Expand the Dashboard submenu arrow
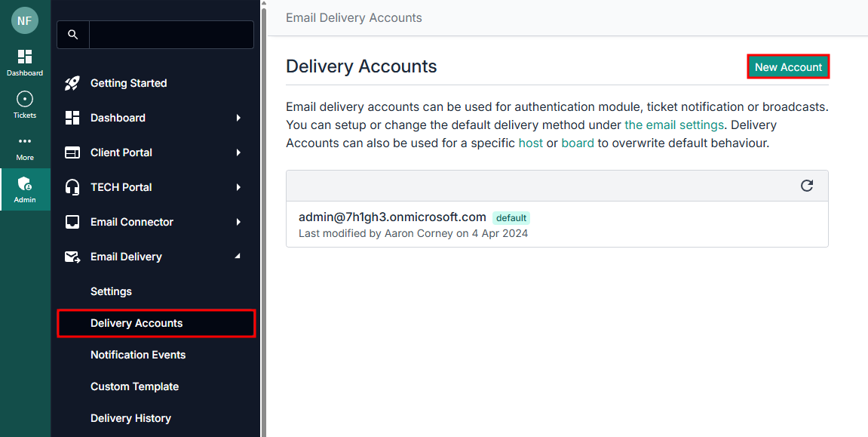This screenshot has width=868, height=437. 238,118
